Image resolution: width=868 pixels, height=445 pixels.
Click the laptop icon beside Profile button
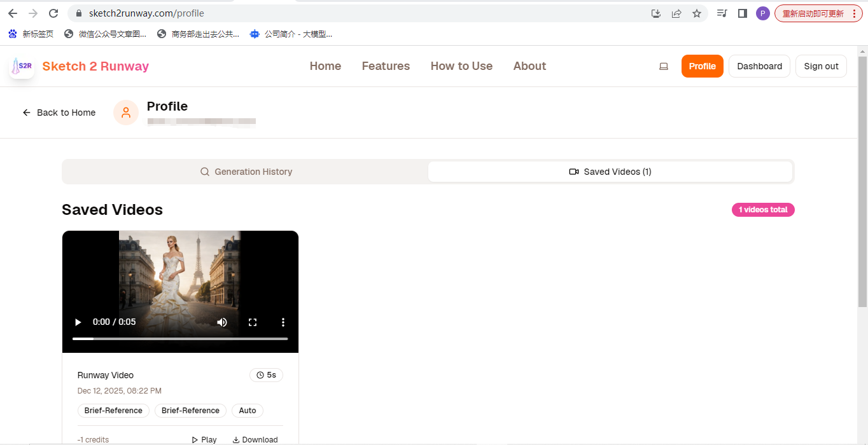pos(664,66)
